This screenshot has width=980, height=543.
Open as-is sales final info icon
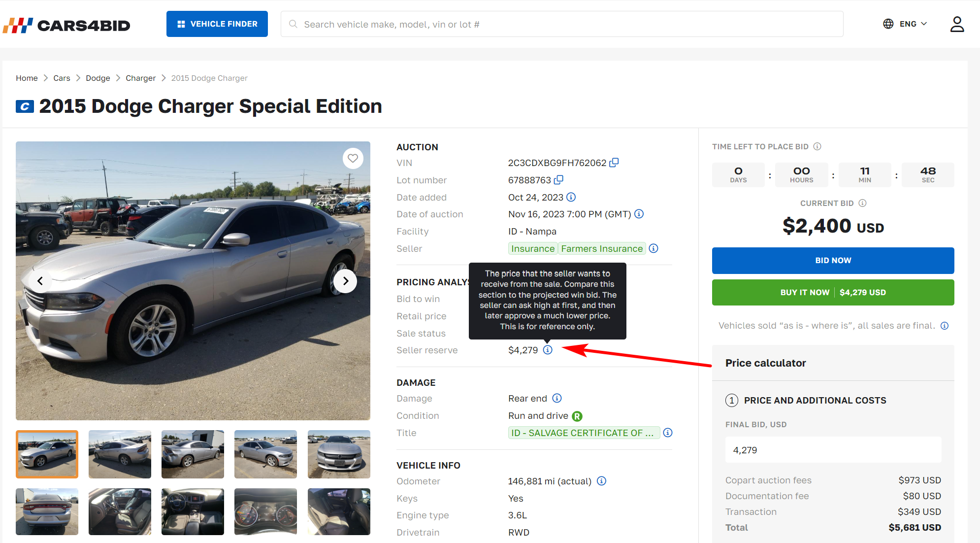click(x=945, y=326)
